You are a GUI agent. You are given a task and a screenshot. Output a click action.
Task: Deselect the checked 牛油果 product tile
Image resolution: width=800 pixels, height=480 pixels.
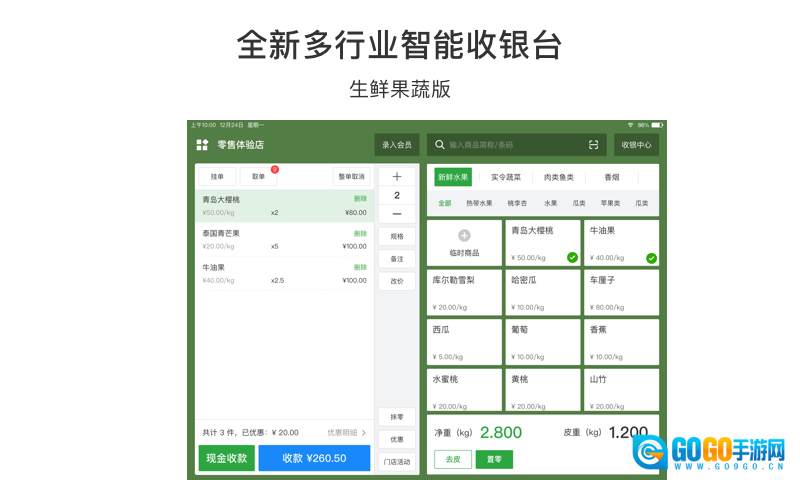coord(621,243)
